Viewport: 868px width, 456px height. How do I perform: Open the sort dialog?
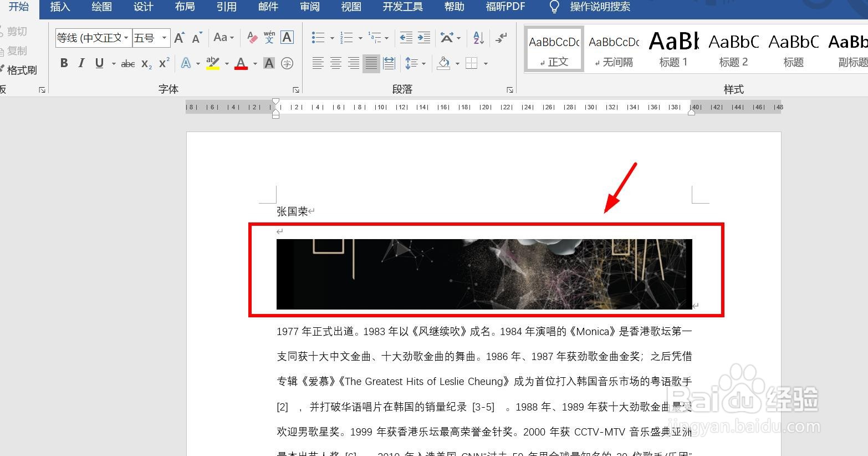pos(477,37)
